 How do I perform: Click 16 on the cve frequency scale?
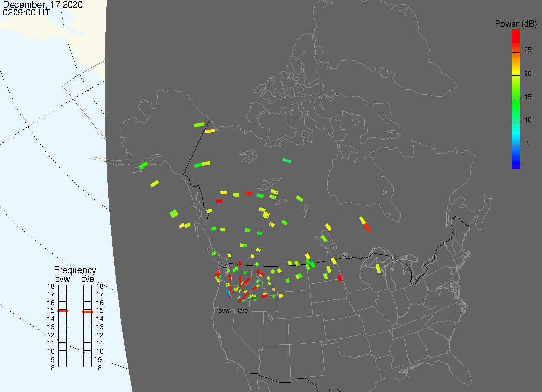pos(100,303)
